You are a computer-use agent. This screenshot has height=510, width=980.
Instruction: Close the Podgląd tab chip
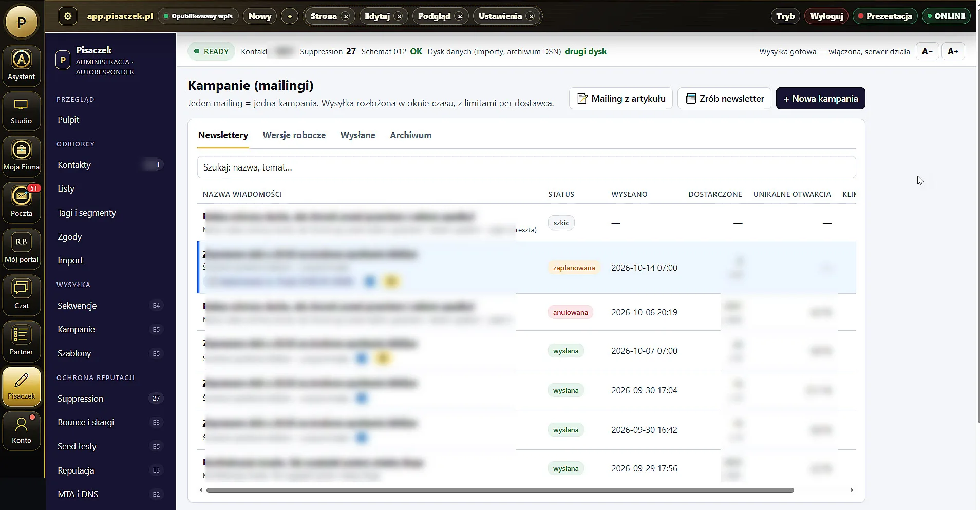pos(460,17)
